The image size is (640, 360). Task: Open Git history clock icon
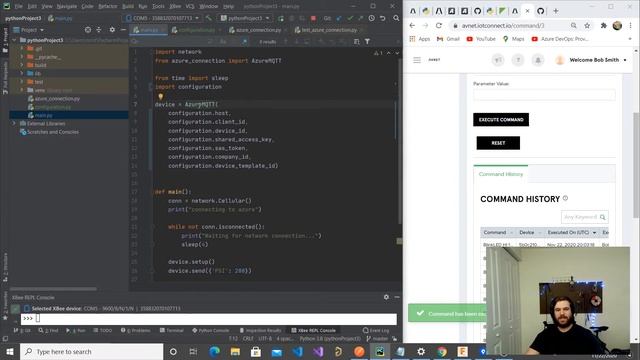click(371, 18)
